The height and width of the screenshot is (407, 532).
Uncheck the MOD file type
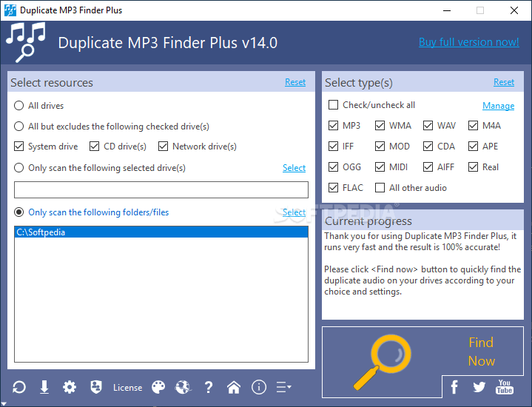click(380, 147)
